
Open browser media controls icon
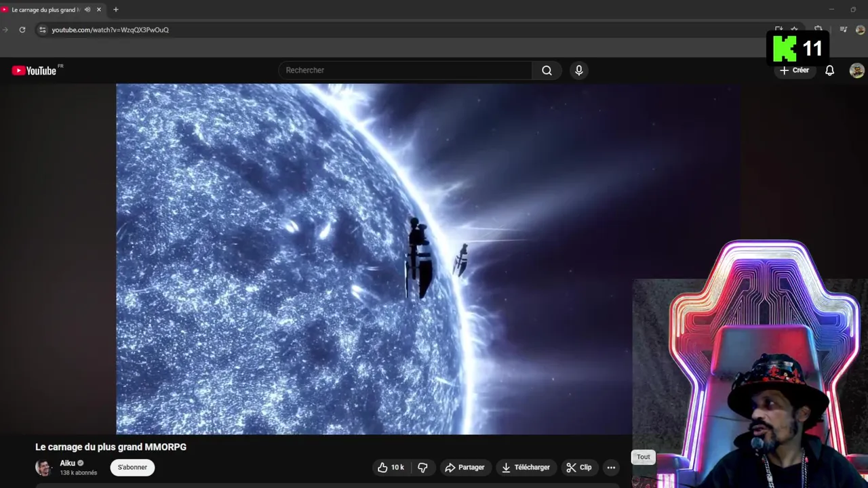coord(844,30)
